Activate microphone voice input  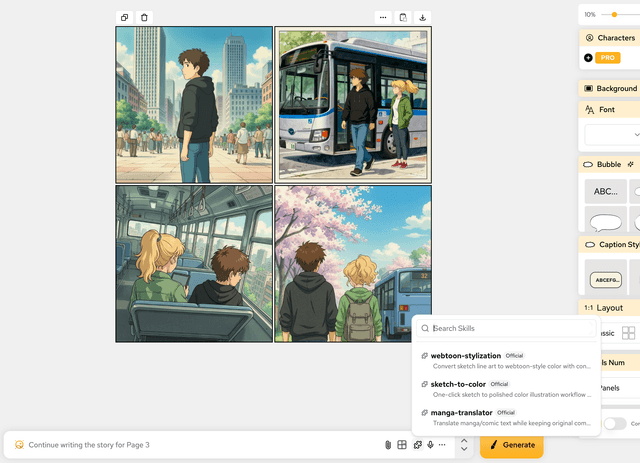click(430, 445)
